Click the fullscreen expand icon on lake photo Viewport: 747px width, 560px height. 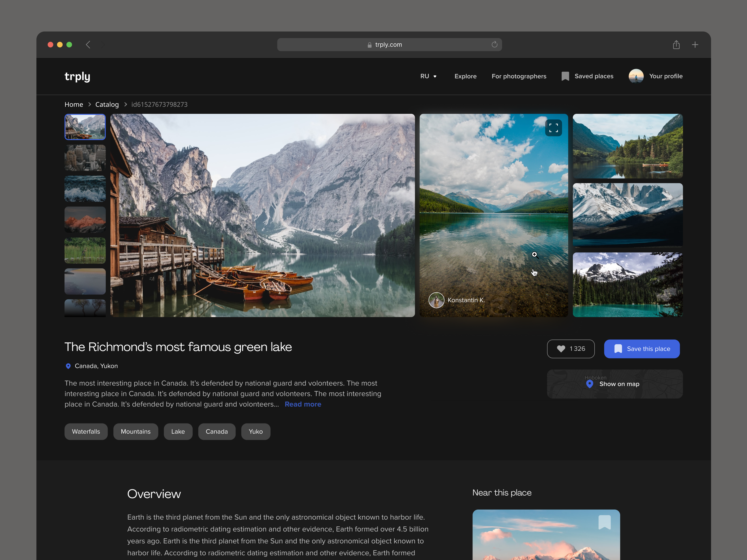pyautogui.click(x=553, y=128)
